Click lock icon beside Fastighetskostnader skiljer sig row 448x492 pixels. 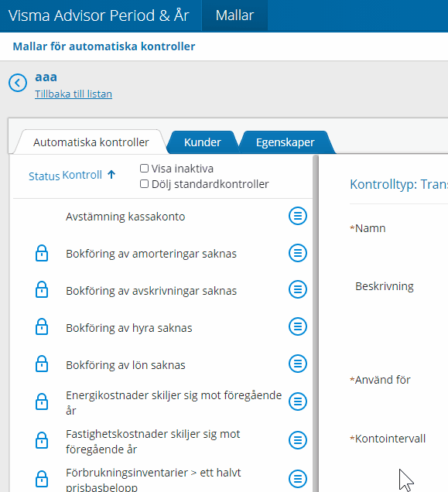pos(42,440)
